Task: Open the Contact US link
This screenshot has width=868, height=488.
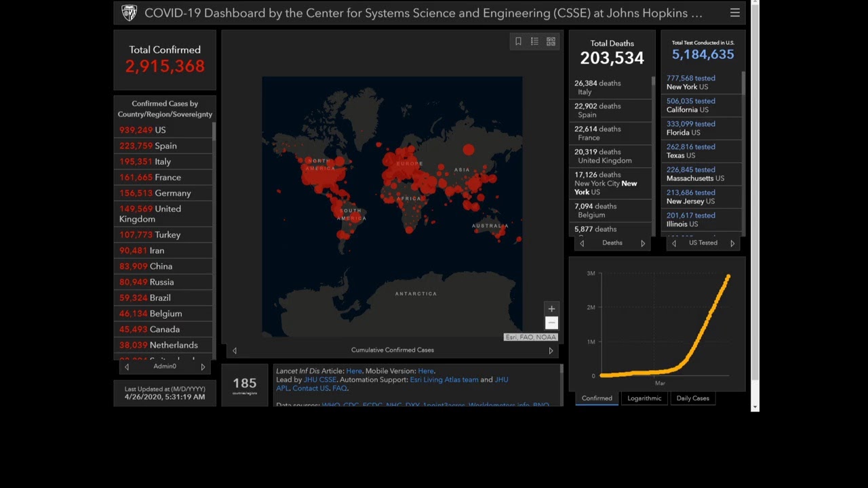Action: click(x=311, y=388)
